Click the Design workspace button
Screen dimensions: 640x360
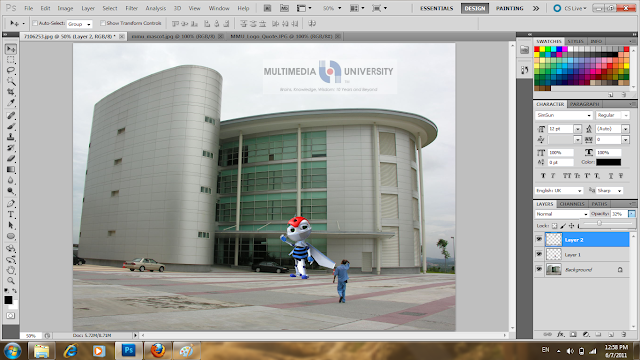(x=475, y=8)
